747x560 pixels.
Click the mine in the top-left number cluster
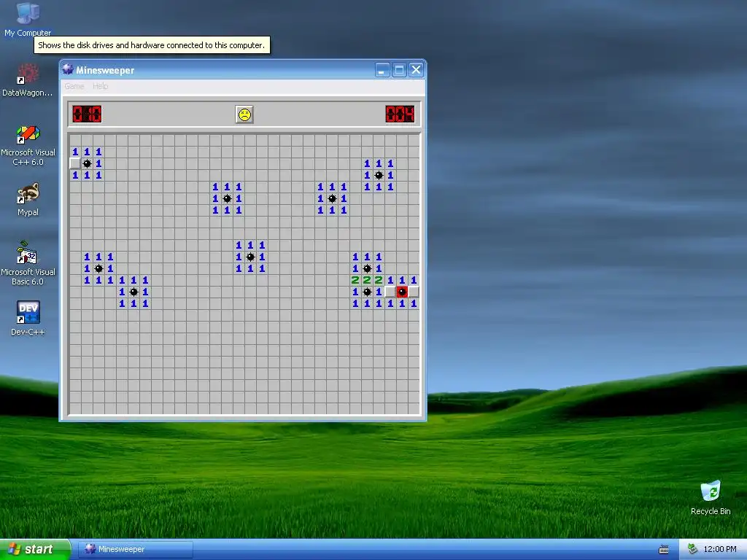87,164
